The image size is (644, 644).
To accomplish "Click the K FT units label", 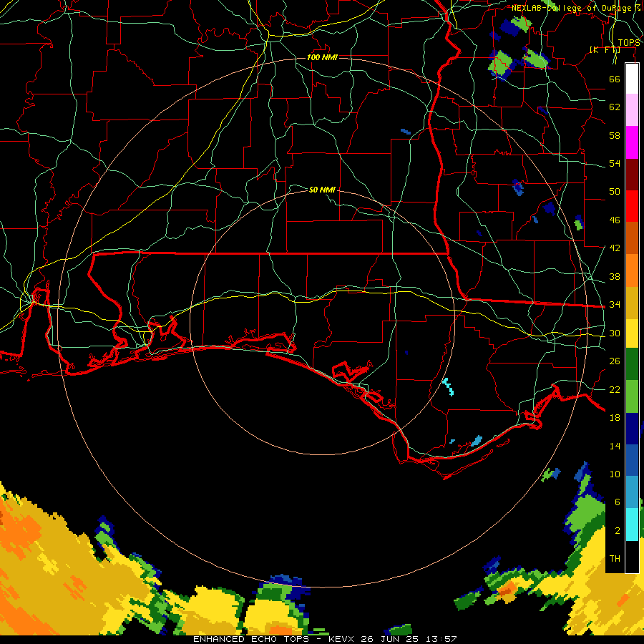I will (605, 50).
